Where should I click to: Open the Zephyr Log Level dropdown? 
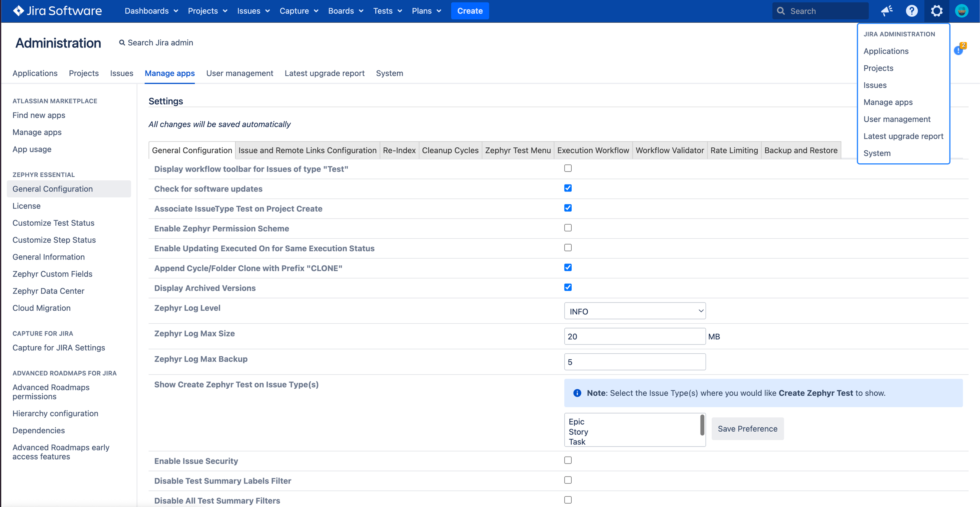click(634, 311)
